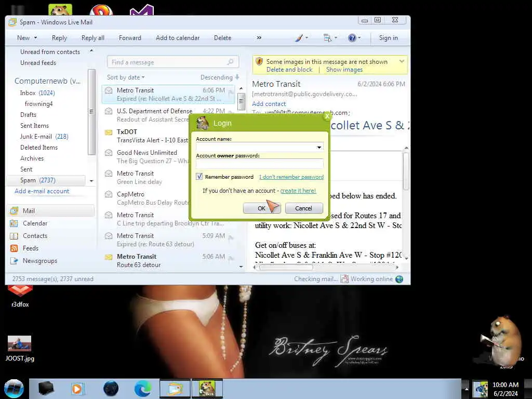Select the Deleted Items folder
This screenshot has height=399, width=532.
pyautogui.click(x=39, y=148)
